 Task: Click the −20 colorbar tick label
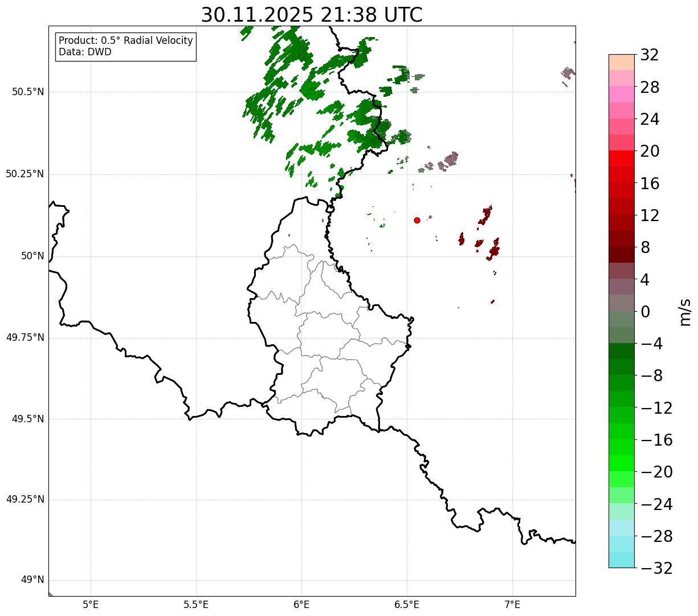(656, 472)
